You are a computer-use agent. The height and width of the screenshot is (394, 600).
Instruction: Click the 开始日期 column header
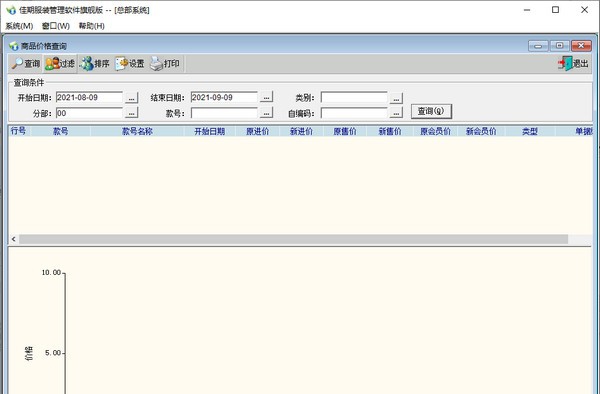pos(210,131)
